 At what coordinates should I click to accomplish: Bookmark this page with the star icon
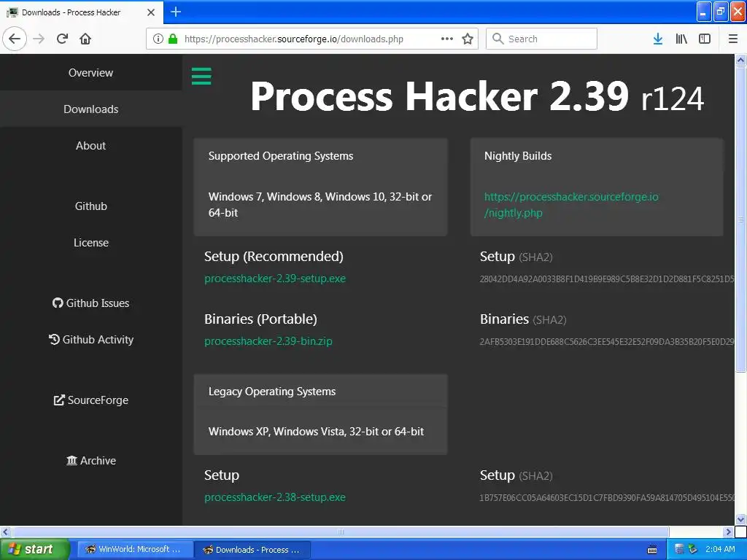(x=468, y=39)
